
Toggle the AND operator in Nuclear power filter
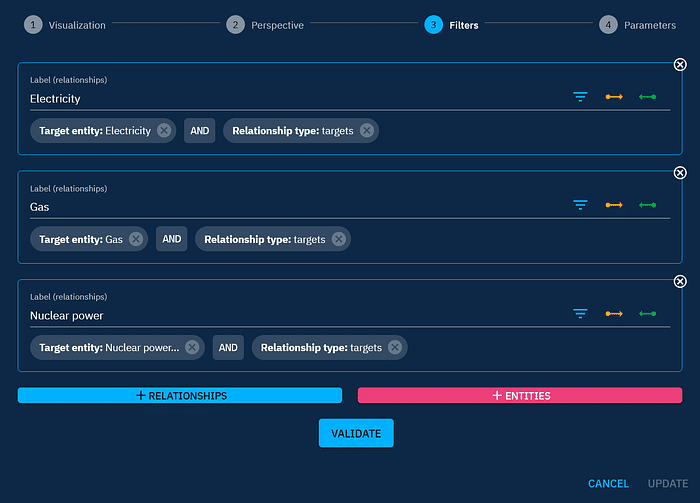(x=228, y=347)
